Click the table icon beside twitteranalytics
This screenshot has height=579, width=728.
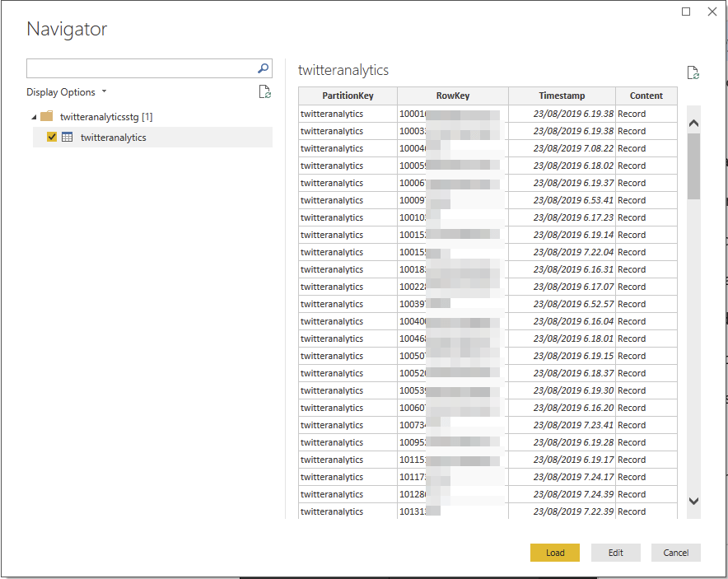tap(68, 137)
